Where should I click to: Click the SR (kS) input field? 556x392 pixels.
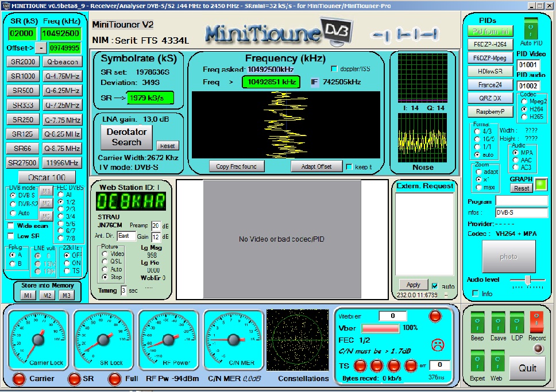click(22, 34)
